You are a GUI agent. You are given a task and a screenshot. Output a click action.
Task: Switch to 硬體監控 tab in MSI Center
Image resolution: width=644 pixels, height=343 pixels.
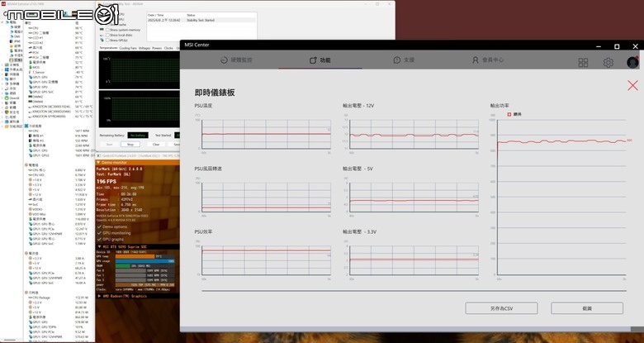pos(236,60)
